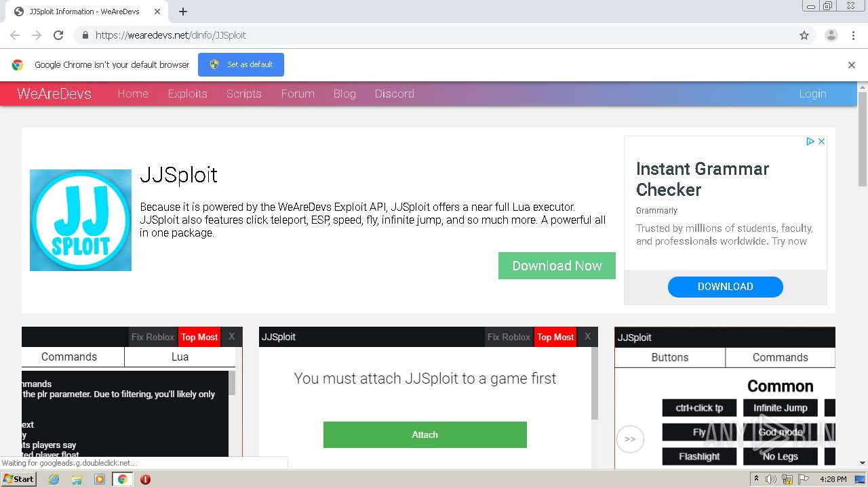
Task: Toggle the Fly button
Action: point(699,432)
